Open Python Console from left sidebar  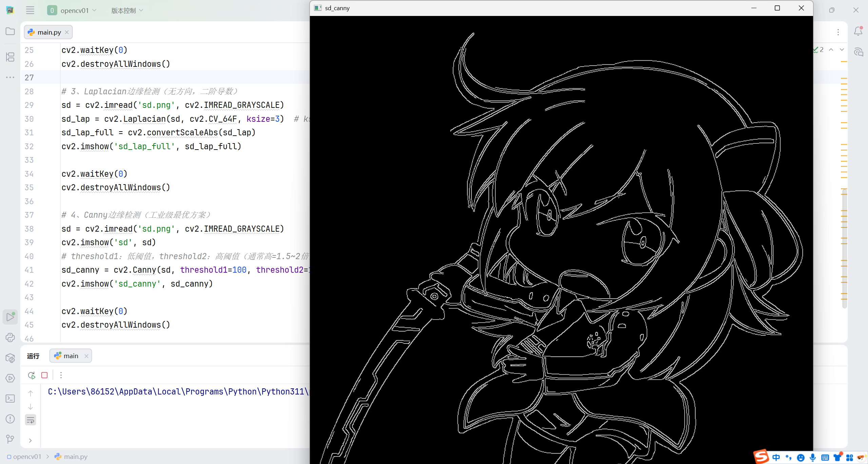pyautogui.click(x=10, y=337)
